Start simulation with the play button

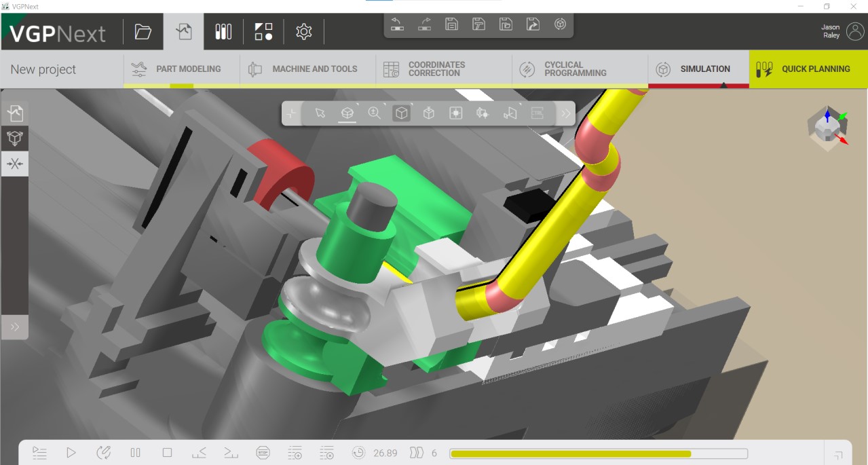pyautogui.click(x=71, y=453)
